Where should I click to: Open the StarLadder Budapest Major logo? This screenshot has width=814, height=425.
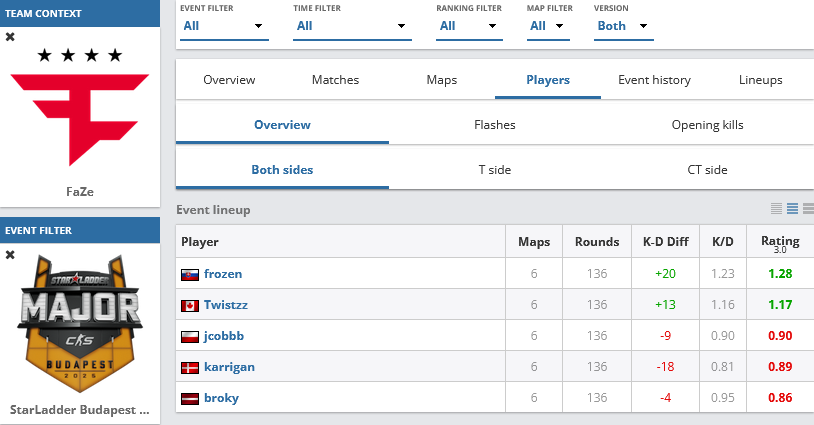coord(80,324)
